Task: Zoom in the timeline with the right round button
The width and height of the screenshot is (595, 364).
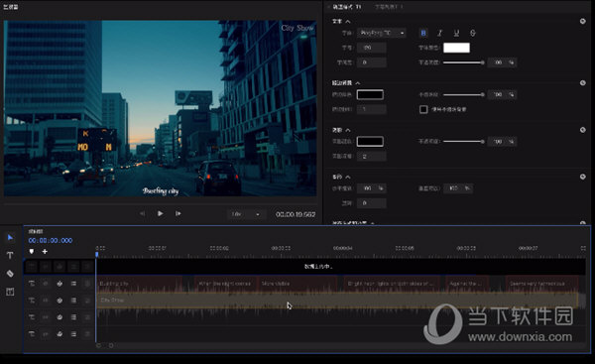Action: click(x=111, y=345)
